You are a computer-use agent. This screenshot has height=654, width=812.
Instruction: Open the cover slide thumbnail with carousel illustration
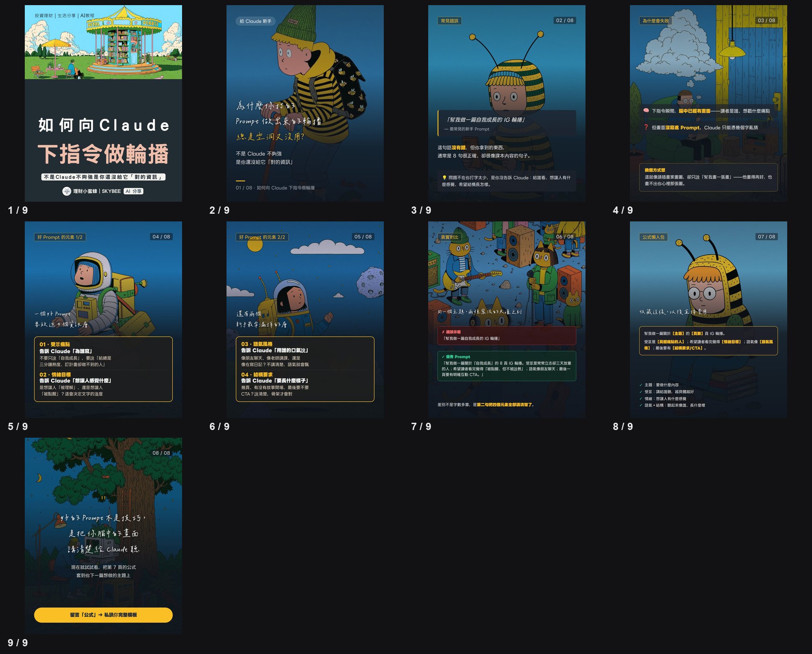103,103
